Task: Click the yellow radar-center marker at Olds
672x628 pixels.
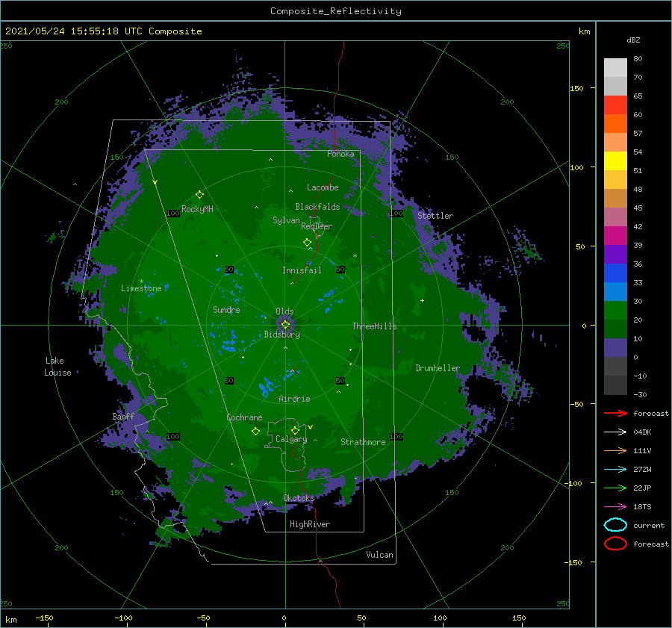Action: click(x=285, y=325)
